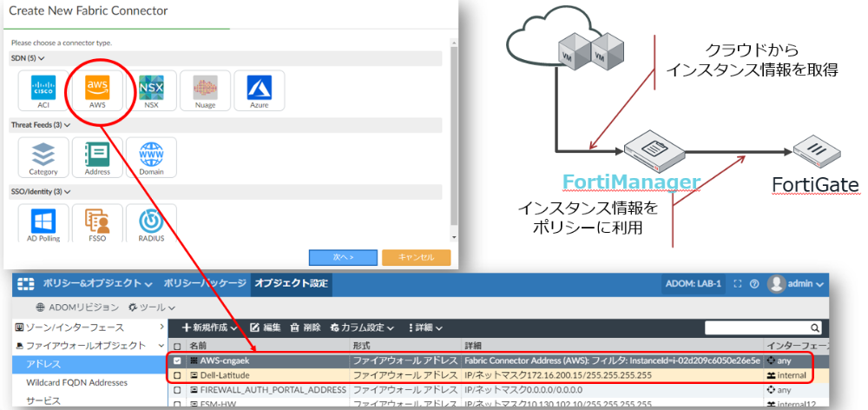
Task: Toggle the select-all header checkbox
Action: pyautogui.click(x=178, y=346)
